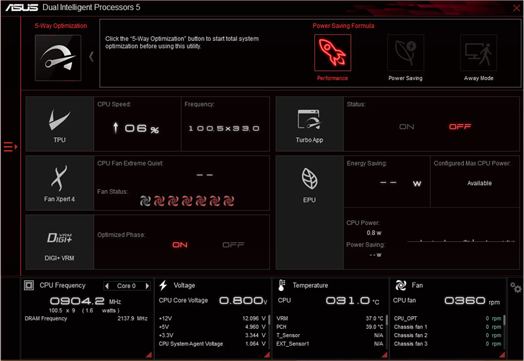Click the 0904.2 MHz frequency readout
524x361 pixels.
pyautogui.click(x=86, y=301)
